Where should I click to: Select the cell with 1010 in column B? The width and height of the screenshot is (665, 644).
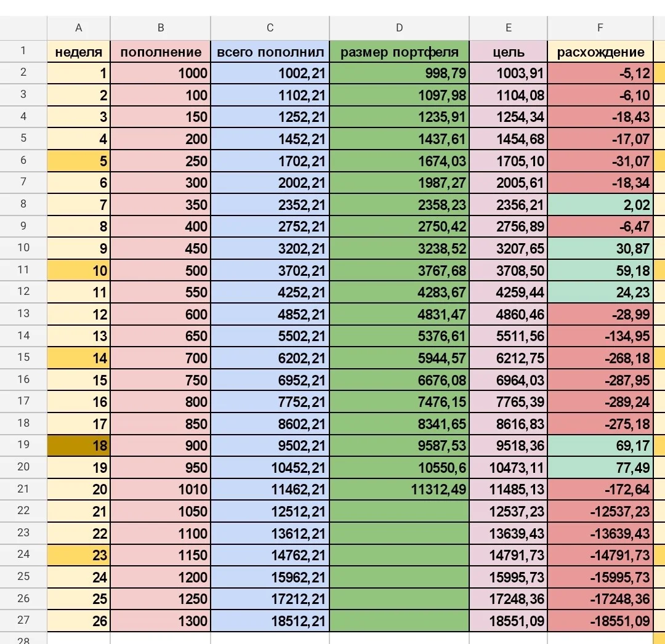pyautogui.click(x=160, y=489)
